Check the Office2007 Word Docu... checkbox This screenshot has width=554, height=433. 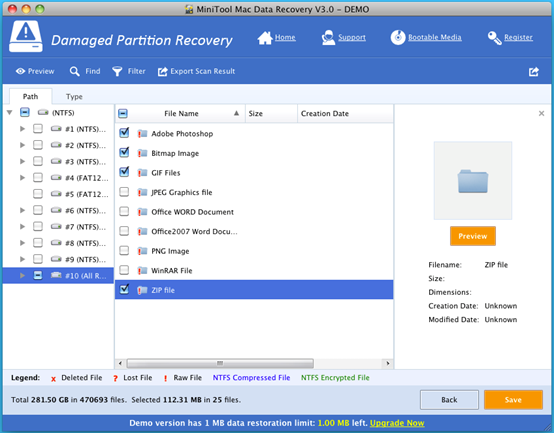pyautogui.click(x=124, y=231)
